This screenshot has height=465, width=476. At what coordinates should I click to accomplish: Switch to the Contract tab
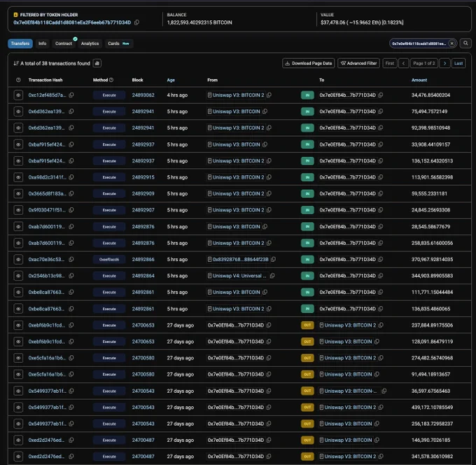pos(64,43)
